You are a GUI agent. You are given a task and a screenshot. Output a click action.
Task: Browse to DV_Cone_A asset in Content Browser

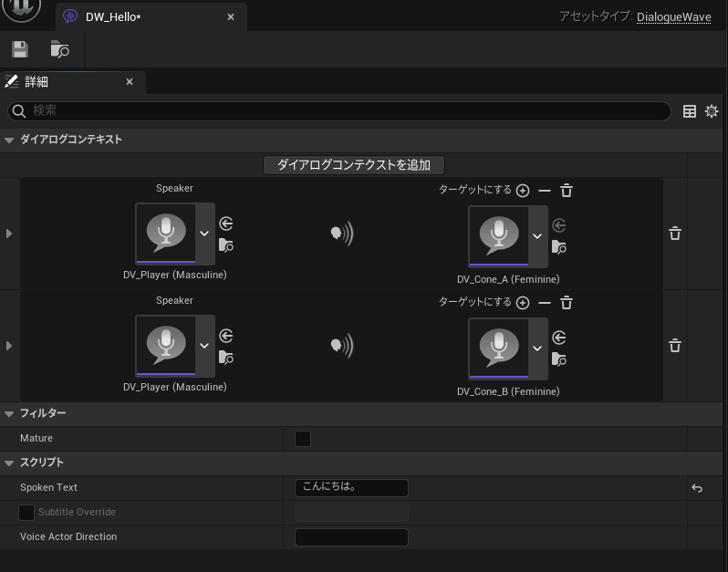coord(559,247)
